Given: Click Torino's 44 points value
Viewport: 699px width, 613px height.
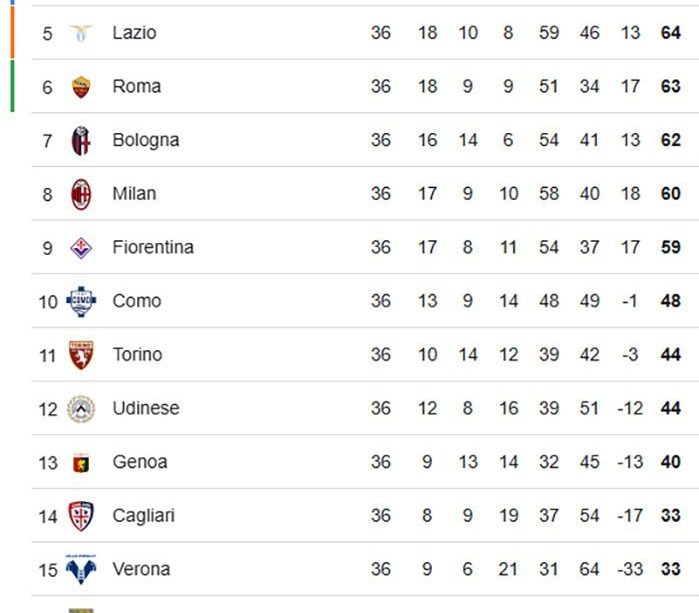Looking at the screenshot, I should (x=670, y=355).
